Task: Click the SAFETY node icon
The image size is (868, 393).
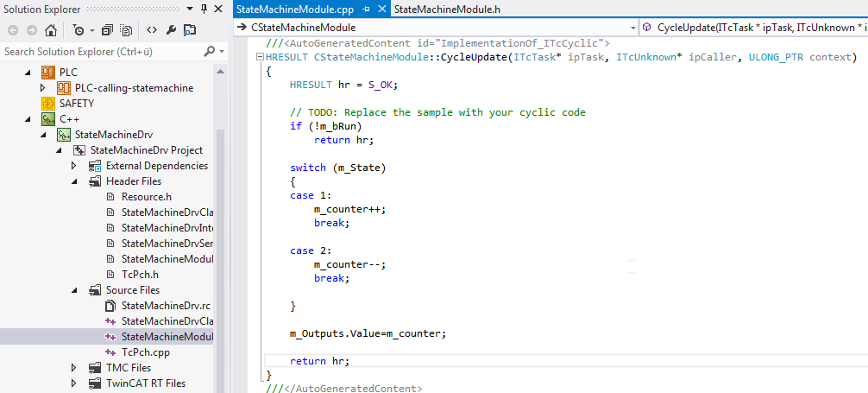Action: coord(48,103)
